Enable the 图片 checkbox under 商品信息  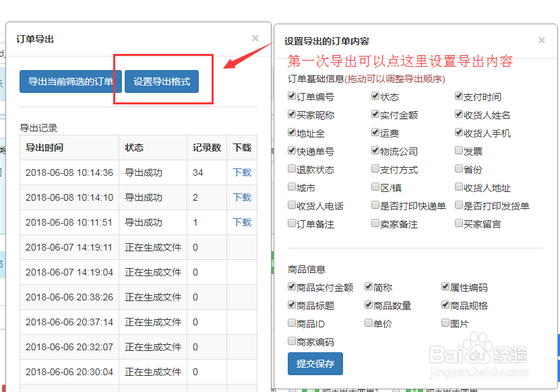pos(444,323)
